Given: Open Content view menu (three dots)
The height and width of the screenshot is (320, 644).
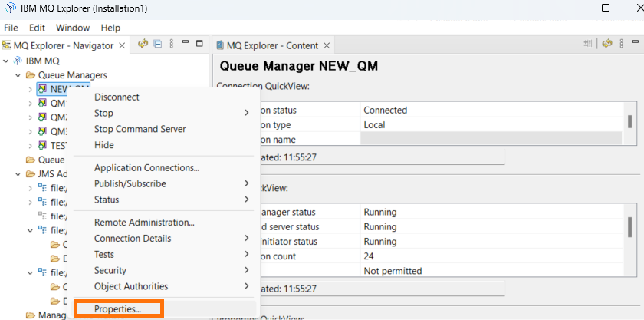Looking at the screenshot, I should [622, 44].
